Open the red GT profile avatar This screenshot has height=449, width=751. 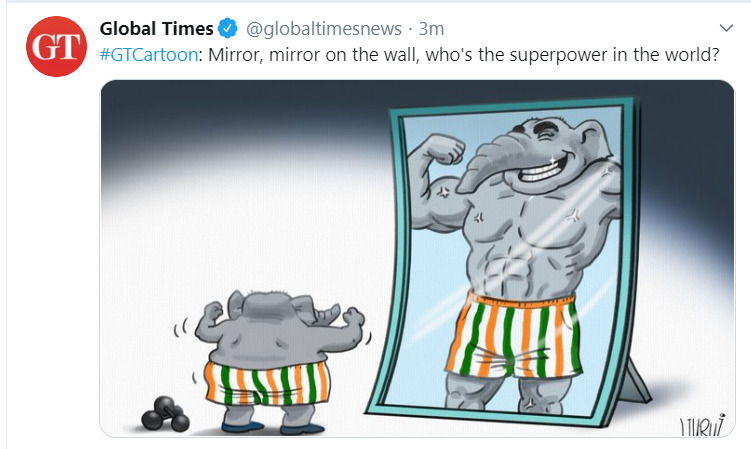(x=57, y=46)
